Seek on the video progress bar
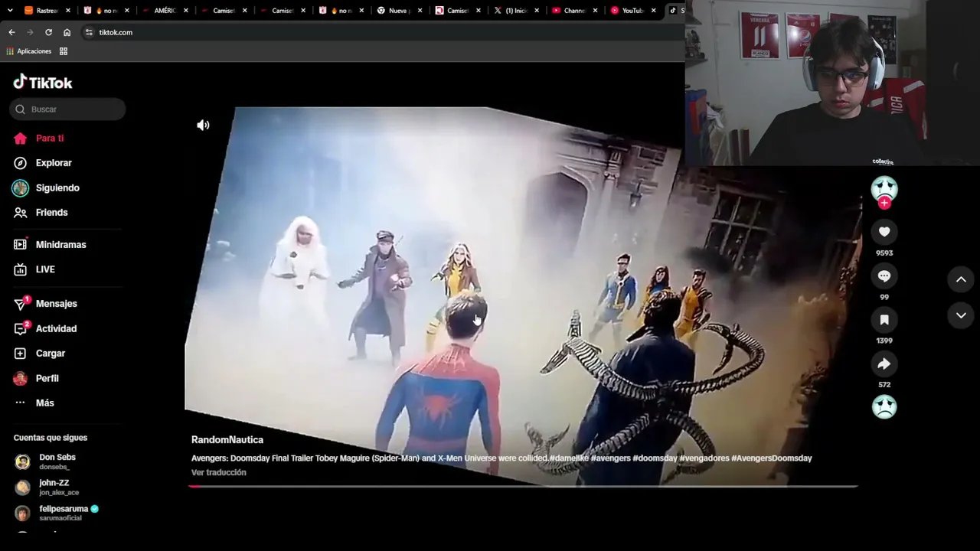This screenshot has width=980, height=551. [x=523, y=486]
